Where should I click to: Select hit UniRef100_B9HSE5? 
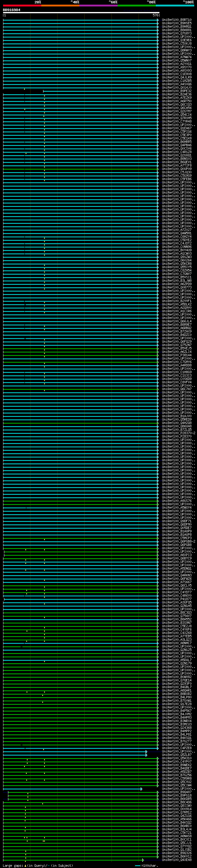coord(176,23)
